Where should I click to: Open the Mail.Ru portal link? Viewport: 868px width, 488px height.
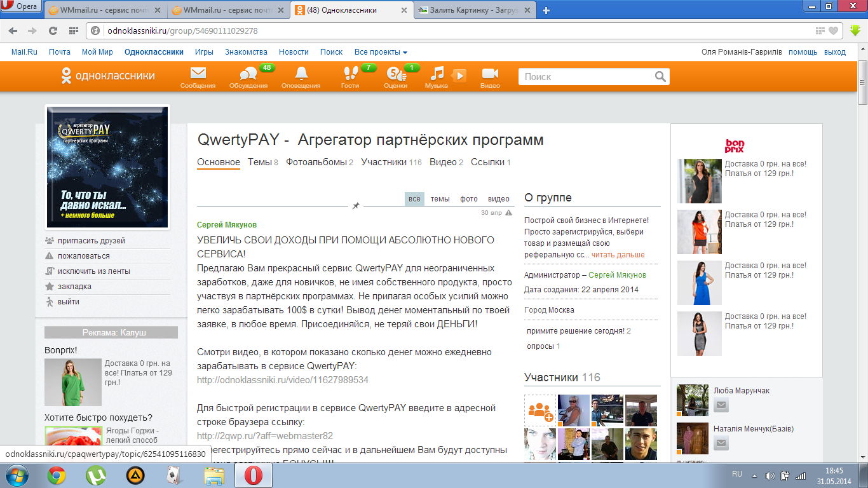coord(25,52)
